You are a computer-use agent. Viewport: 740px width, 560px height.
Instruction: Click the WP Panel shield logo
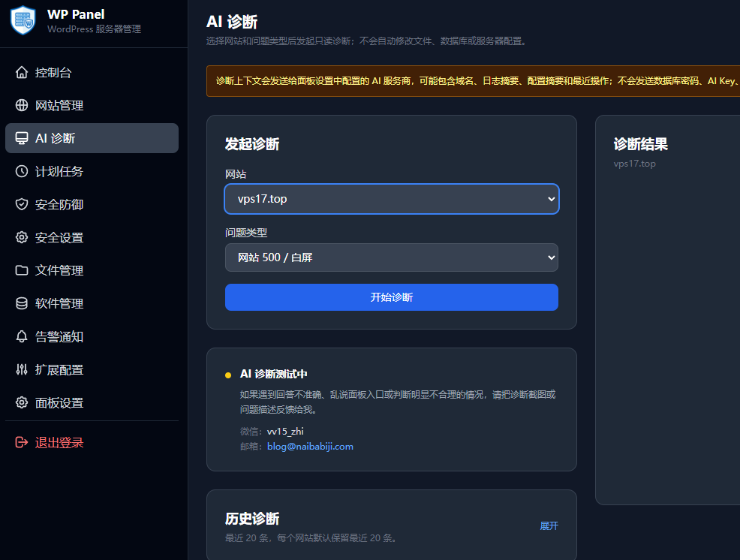tap(23, 20)
